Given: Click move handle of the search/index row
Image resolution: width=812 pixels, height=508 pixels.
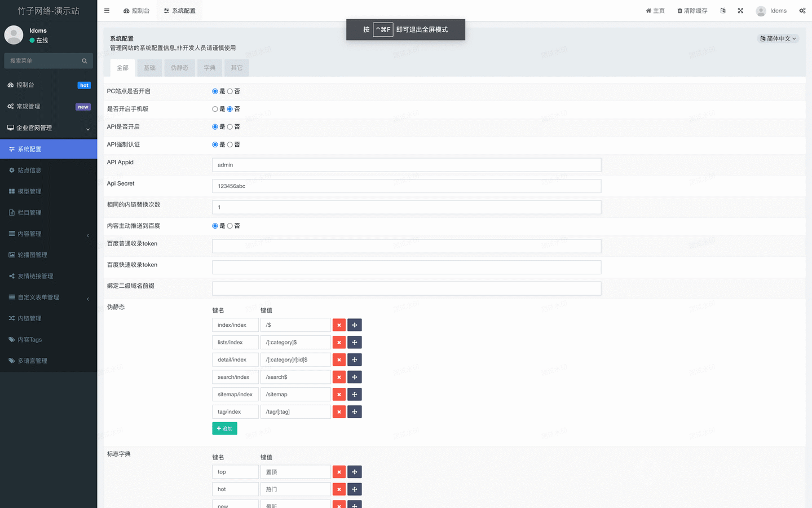Looking at the screenshot, I should point(355,377).
